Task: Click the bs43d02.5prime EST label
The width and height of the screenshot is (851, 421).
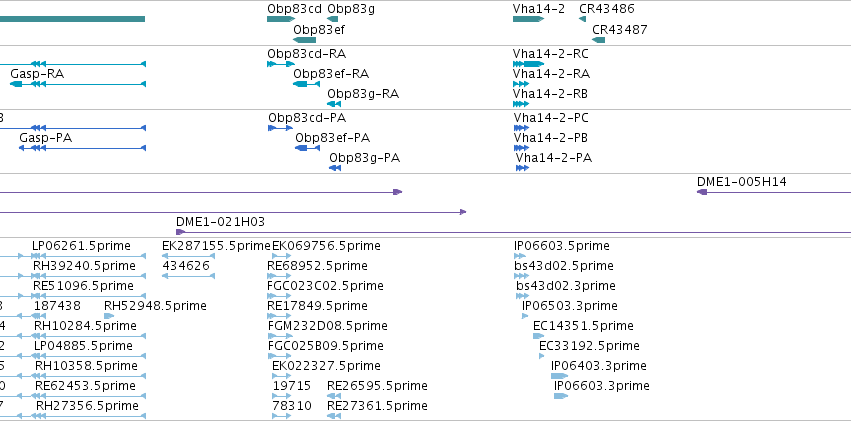Action: coord(563,266)
